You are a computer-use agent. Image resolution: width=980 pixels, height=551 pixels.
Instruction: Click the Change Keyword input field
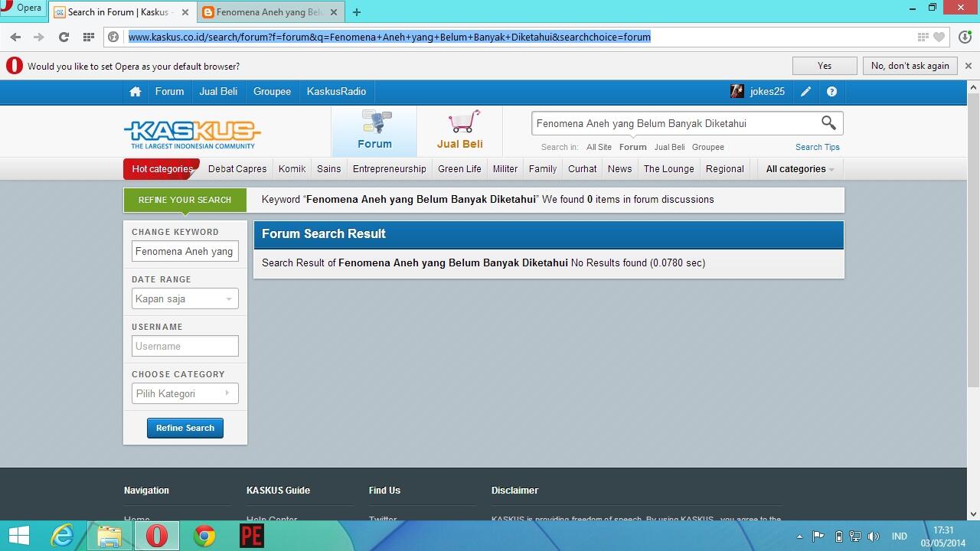pyautogui.click(x=185, y=251)
